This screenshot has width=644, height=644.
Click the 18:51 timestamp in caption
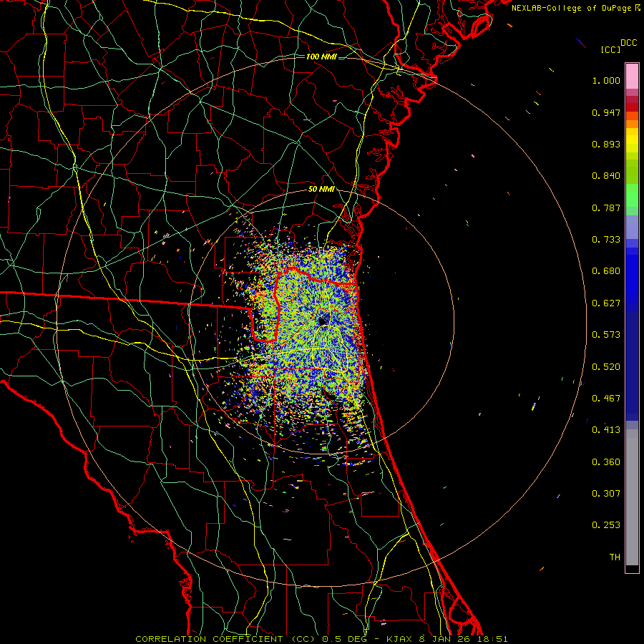(x=494, y=639)
